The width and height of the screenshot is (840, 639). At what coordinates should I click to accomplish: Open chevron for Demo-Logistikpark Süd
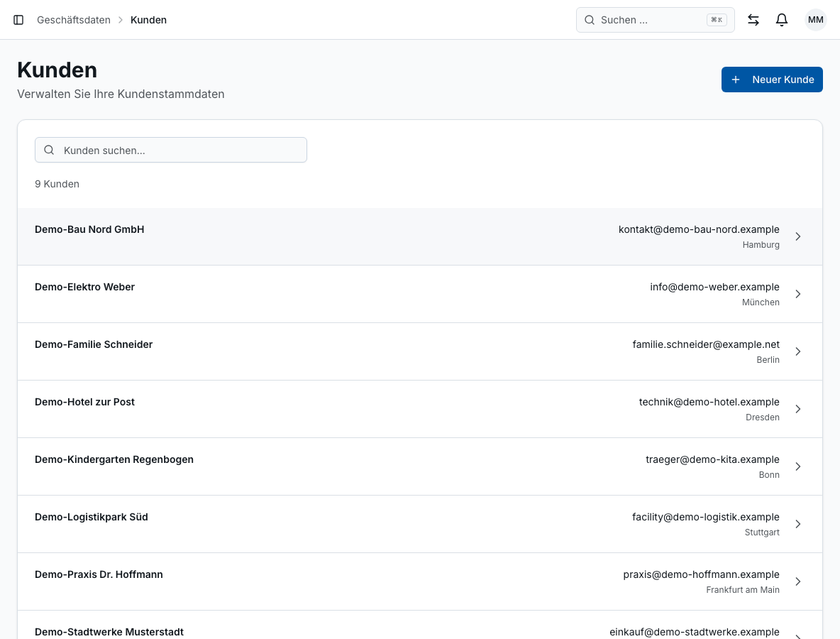pos(797,524)
